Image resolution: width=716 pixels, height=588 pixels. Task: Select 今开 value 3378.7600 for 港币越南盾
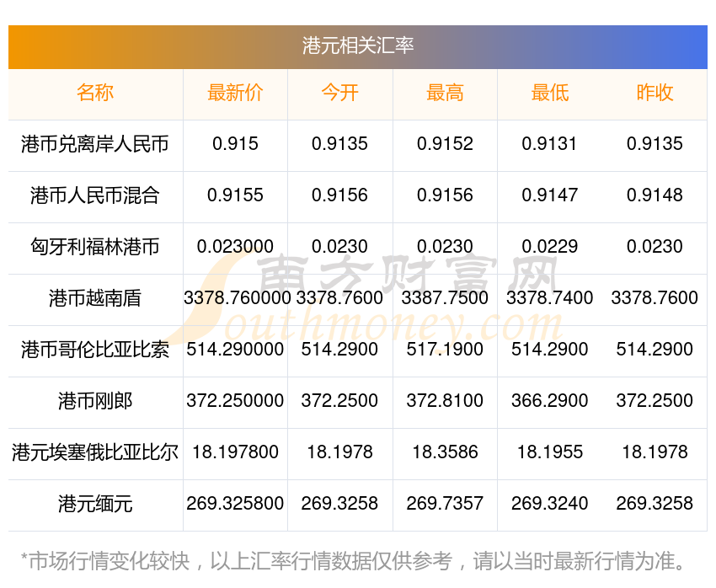click(x=339, y=298)
